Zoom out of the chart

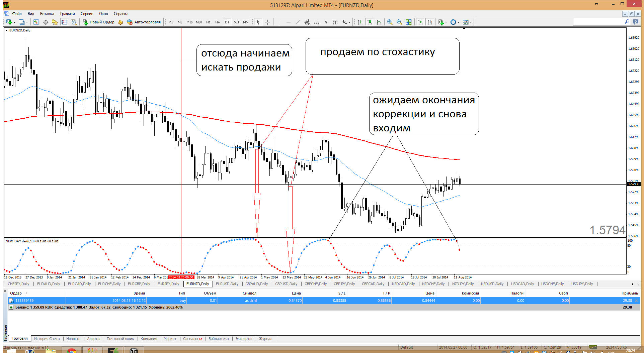[399, 22]
